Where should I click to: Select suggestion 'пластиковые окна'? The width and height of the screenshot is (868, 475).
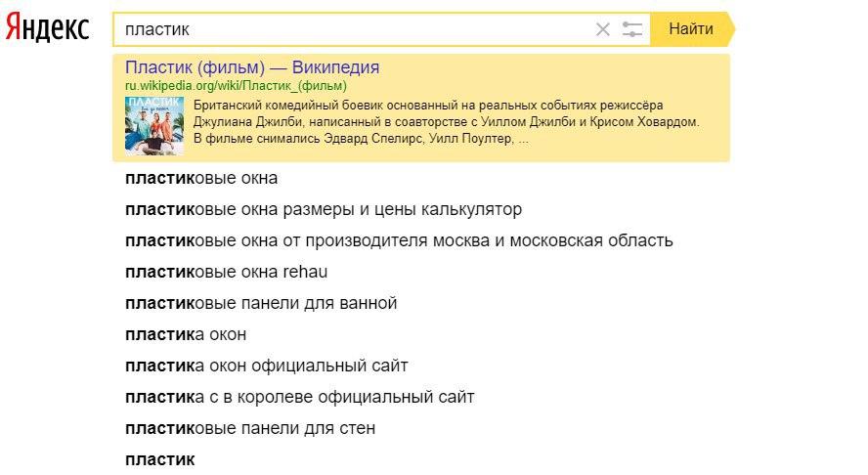(202, 179)
